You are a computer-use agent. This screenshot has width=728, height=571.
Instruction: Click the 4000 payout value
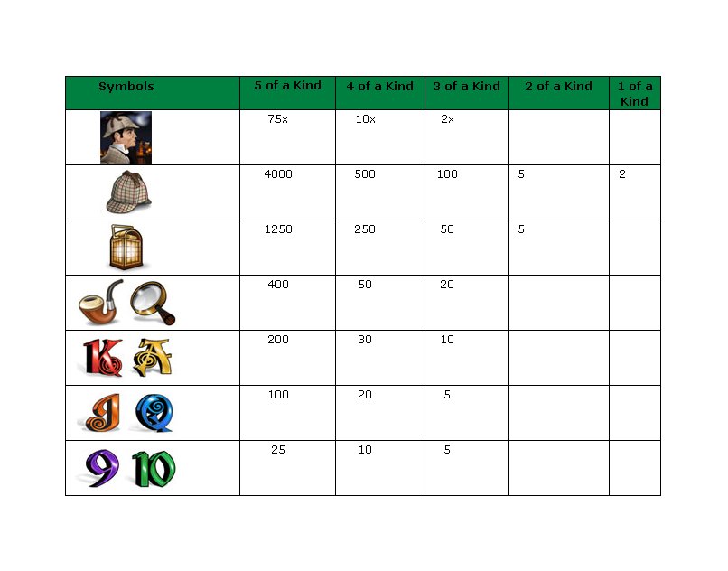coord(278,174)
